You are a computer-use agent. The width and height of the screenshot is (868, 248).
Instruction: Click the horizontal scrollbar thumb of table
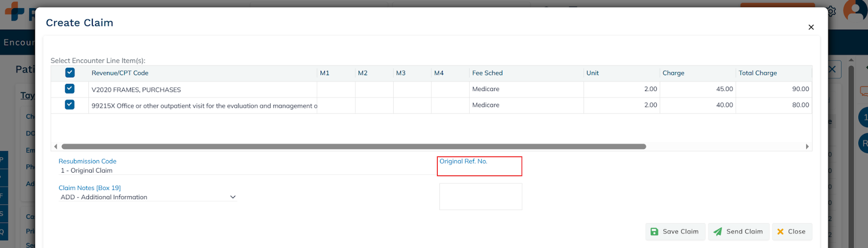coord(353,147)
